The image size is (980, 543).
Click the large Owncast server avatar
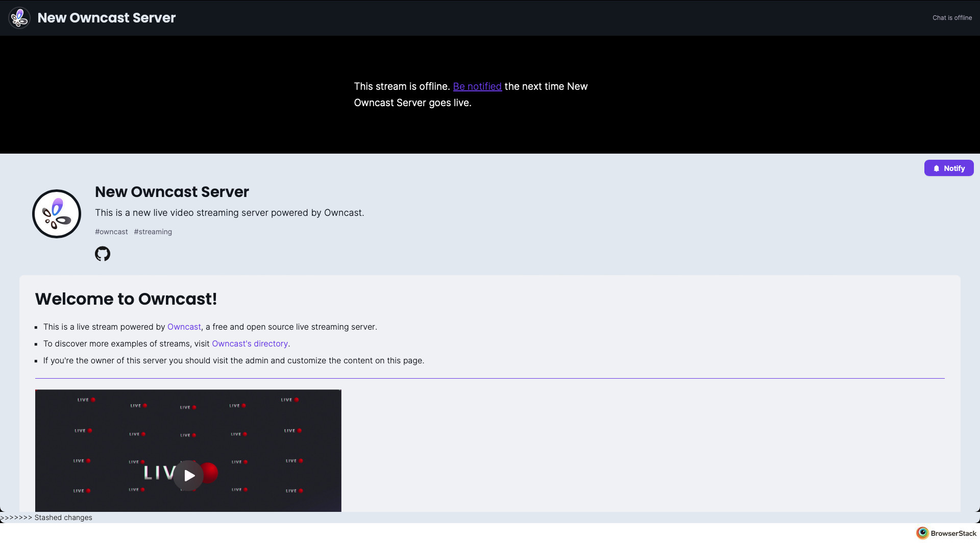coord(57,214)
